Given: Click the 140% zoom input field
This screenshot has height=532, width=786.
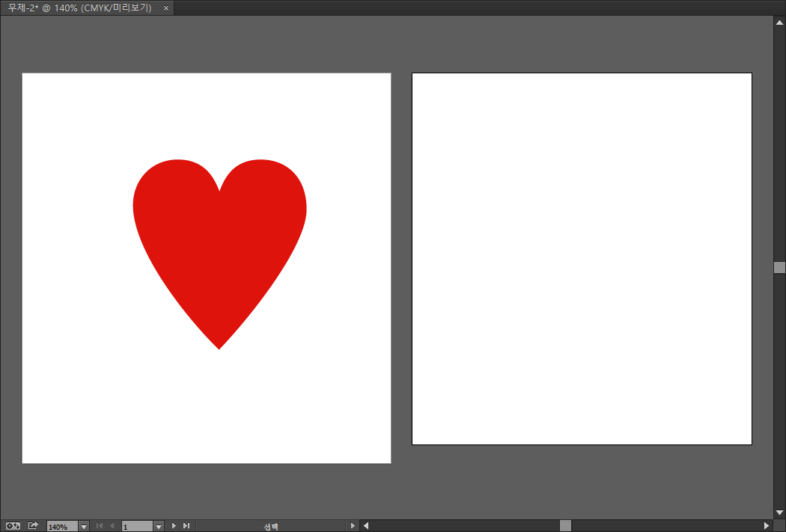Looking at the screenshot, I should [x=61, y=527].
